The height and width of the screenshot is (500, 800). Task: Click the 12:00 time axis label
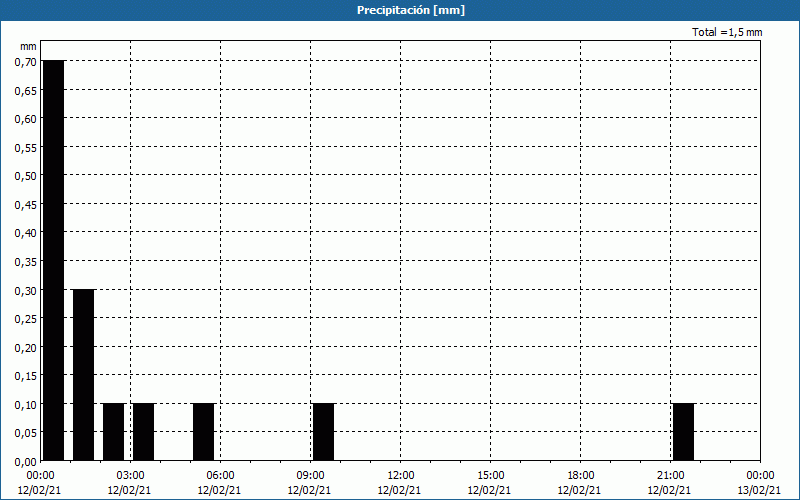(x=401, y=476)
